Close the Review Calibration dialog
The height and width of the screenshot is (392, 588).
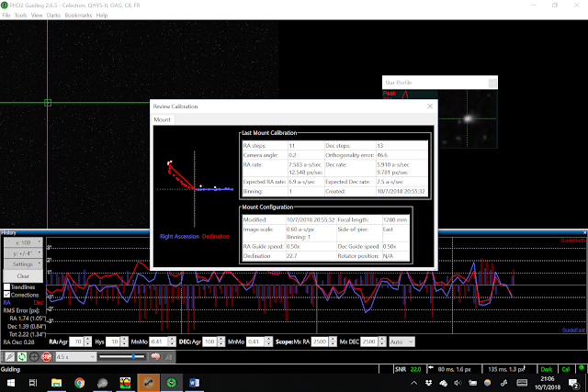point(430,106)
